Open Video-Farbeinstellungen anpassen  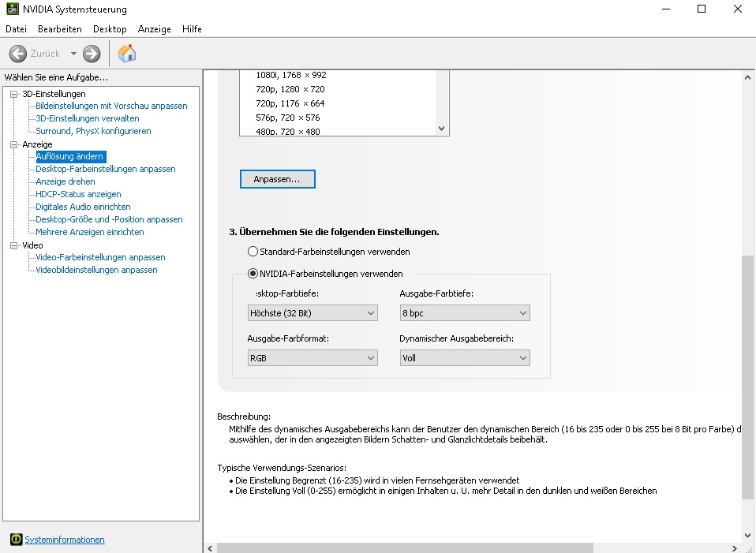pyautogui.click(x=100, y=257)
